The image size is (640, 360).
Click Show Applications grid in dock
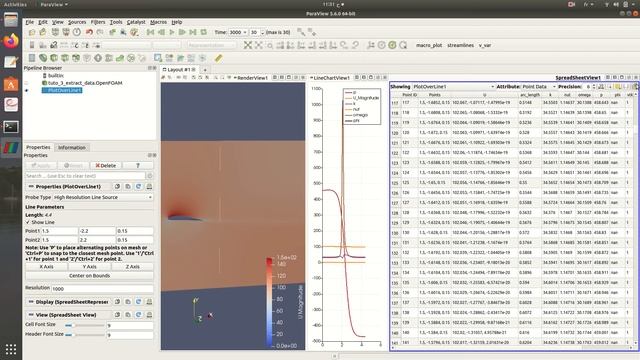(11, 349)
